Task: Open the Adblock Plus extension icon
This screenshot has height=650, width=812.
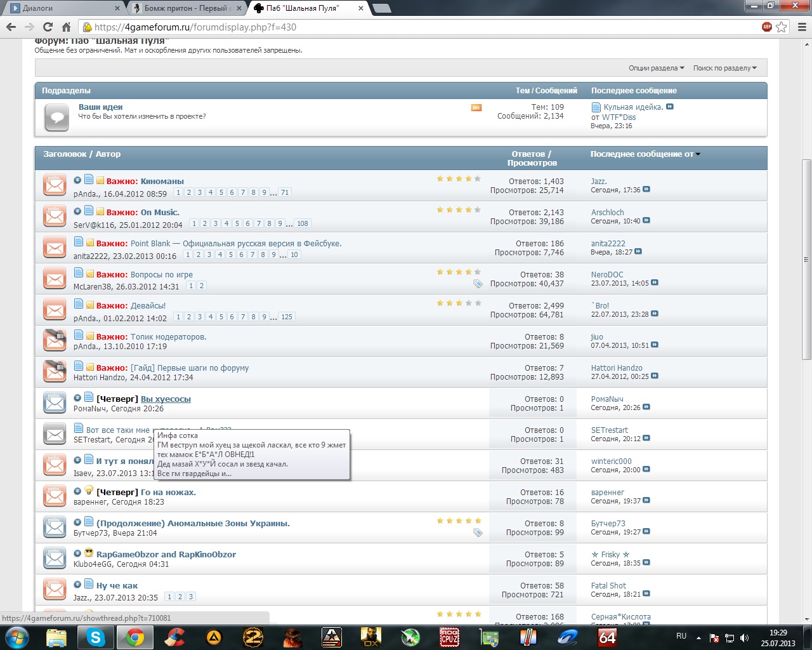Action: click(767, 27)
